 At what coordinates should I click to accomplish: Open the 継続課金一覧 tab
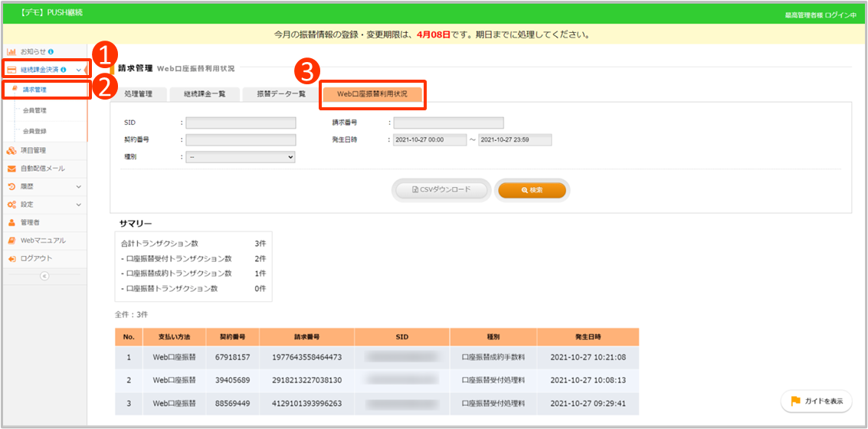[203, 94]
